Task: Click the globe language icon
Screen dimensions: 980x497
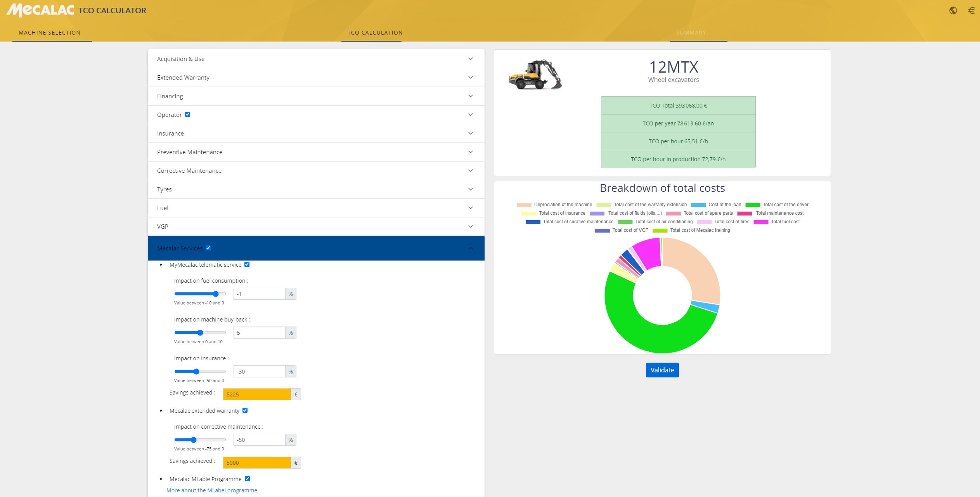Action: point(953,10)
